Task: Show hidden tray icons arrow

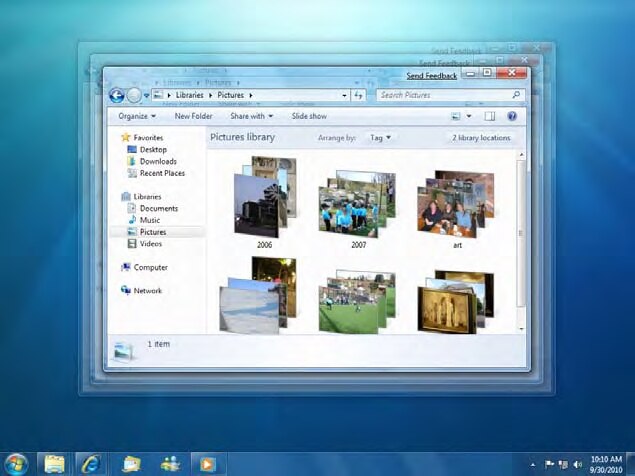Action: [533, 464]
